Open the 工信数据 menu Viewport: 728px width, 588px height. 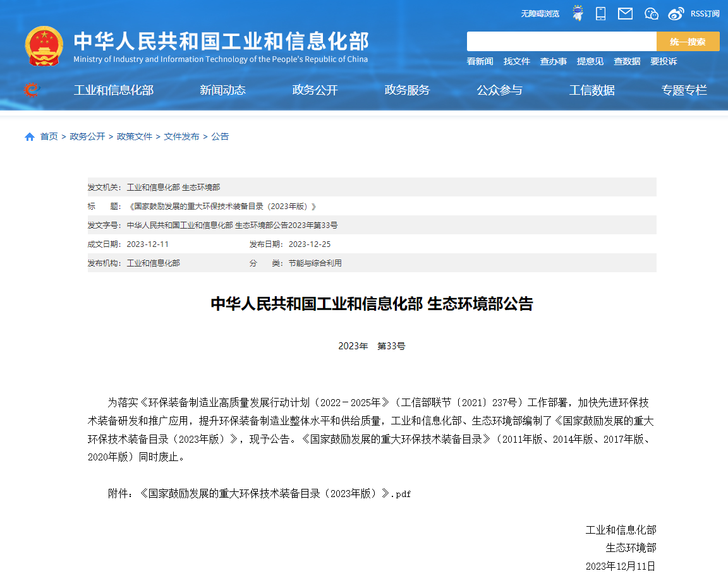(591, 90)
